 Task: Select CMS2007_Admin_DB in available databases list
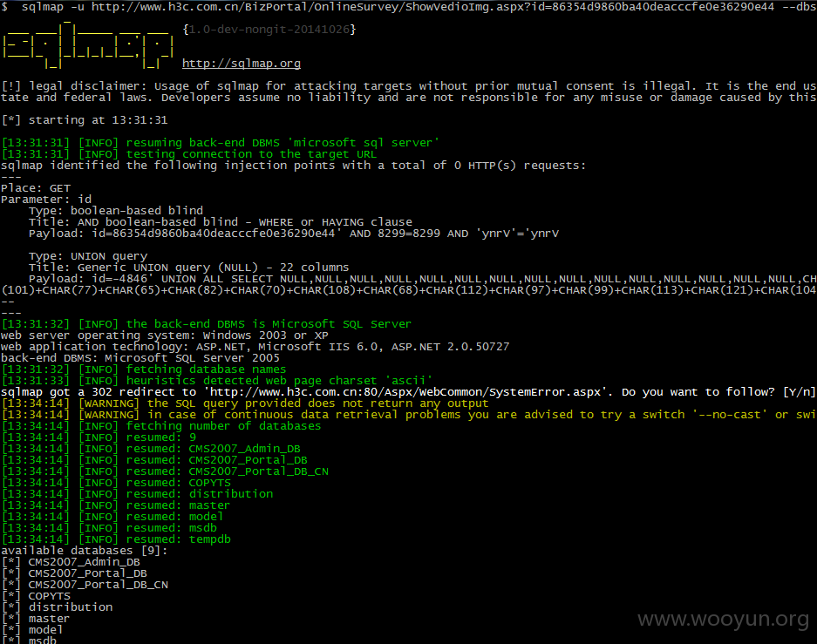[85, 562]
